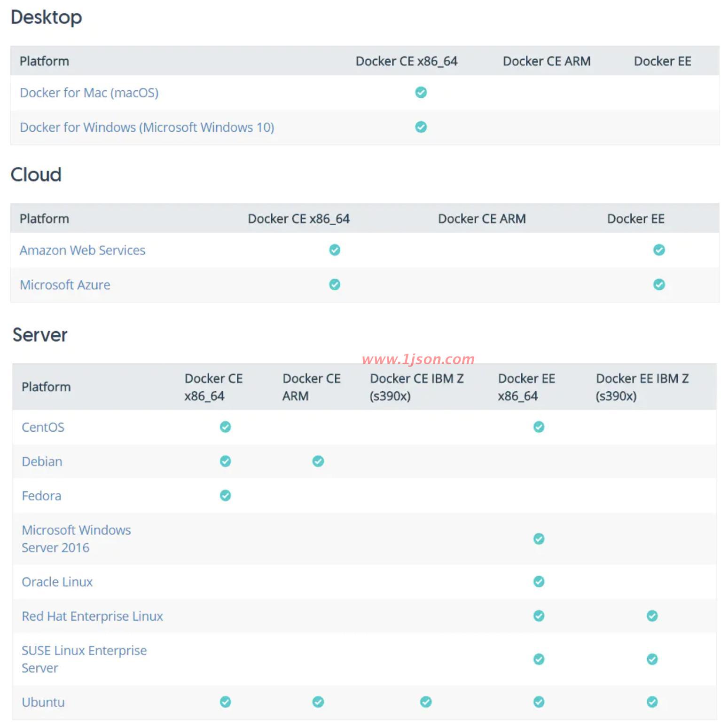Click Ubuntu Docker EE IBM Z checkmark

[652, 702]
